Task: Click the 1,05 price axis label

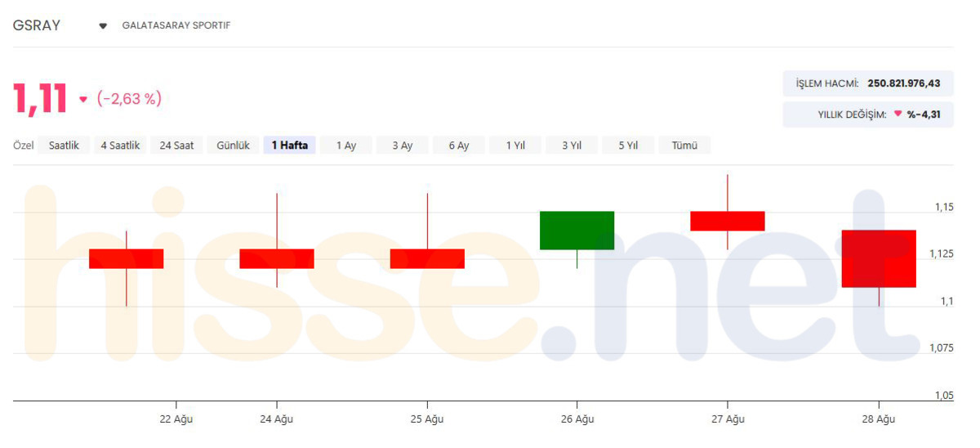Action: point(944,396)
